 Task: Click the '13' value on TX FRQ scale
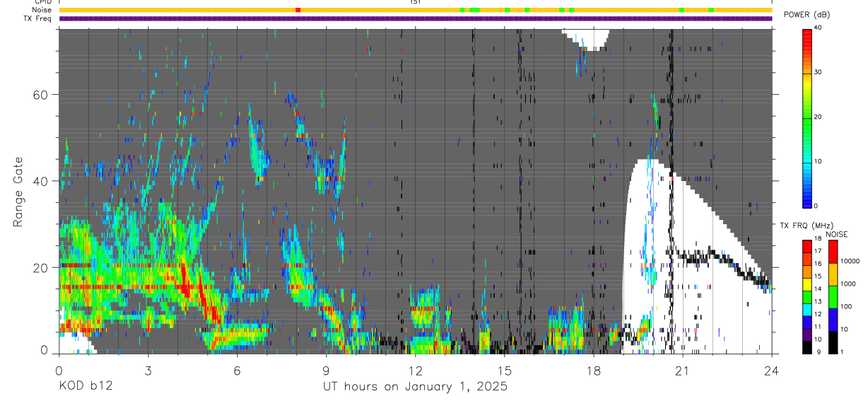pyautogui.click(x=818, y=301)
